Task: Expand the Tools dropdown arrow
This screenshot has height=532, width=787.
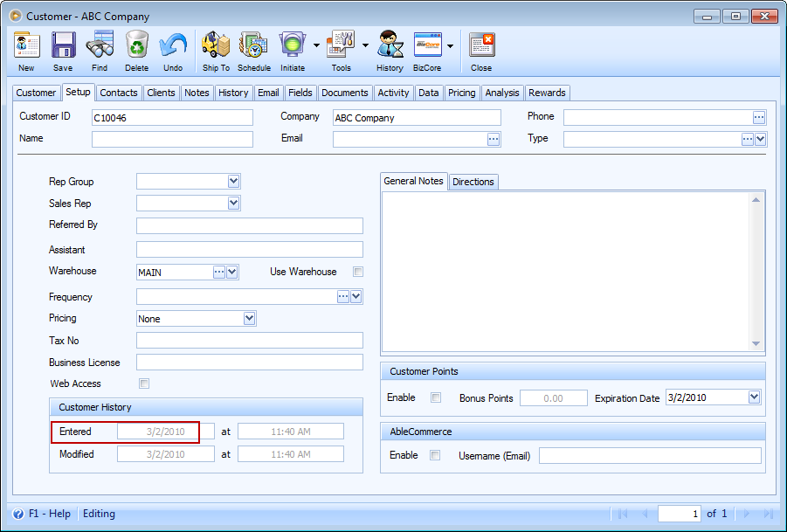Action: click(x=365, y=45)
